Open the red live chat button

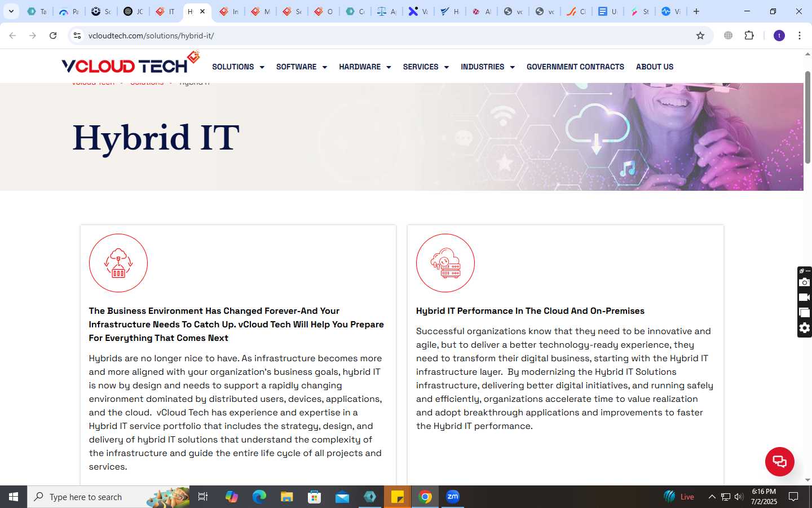click(779, 461)
